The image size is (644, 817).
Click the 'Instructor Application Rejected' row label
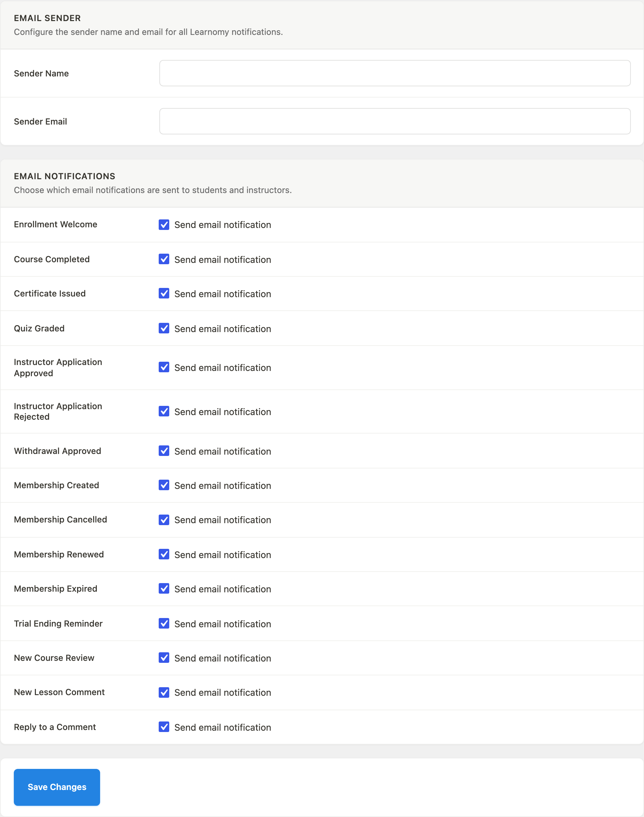[x=58, y=411]
